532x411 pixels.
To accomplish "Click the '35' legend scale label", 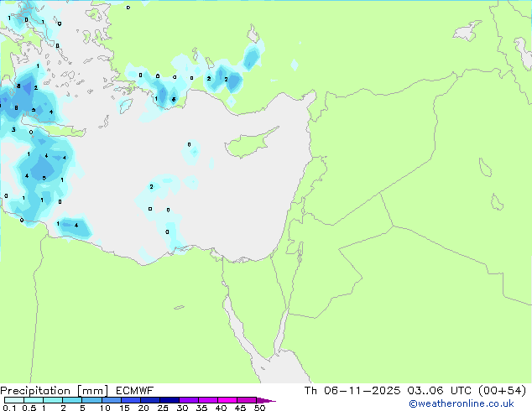I will 201,408.
